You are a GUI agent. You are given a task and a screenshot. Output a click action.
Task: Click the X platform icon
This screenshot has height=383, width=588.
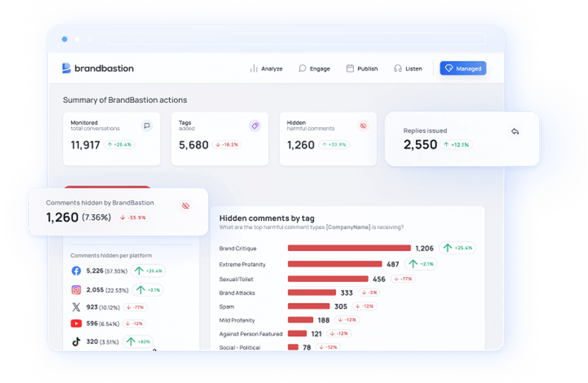click(x=76, y=307)
